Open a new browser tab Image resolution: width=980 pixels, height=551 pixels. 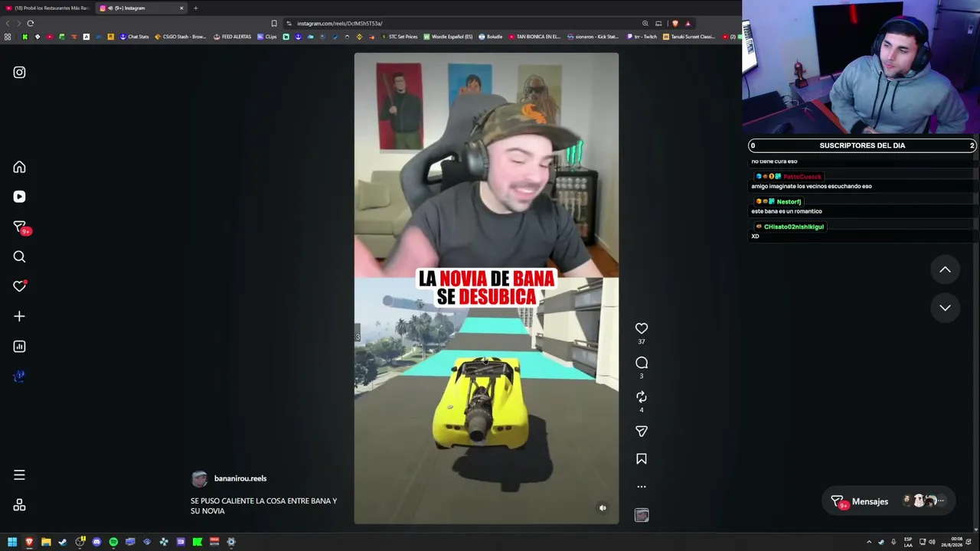coord(195,8)
